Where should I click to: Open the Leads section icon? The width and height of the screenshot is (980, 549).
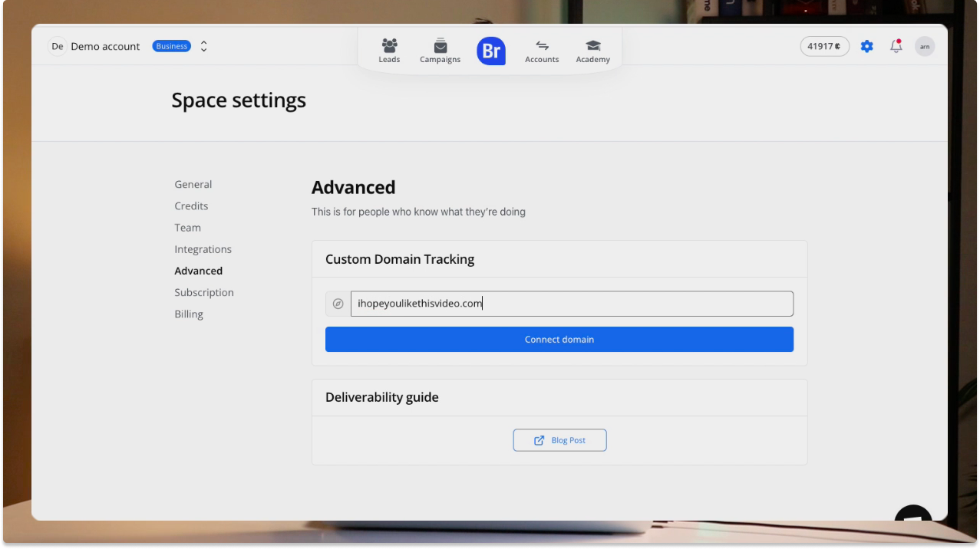[x=389, y=46]
